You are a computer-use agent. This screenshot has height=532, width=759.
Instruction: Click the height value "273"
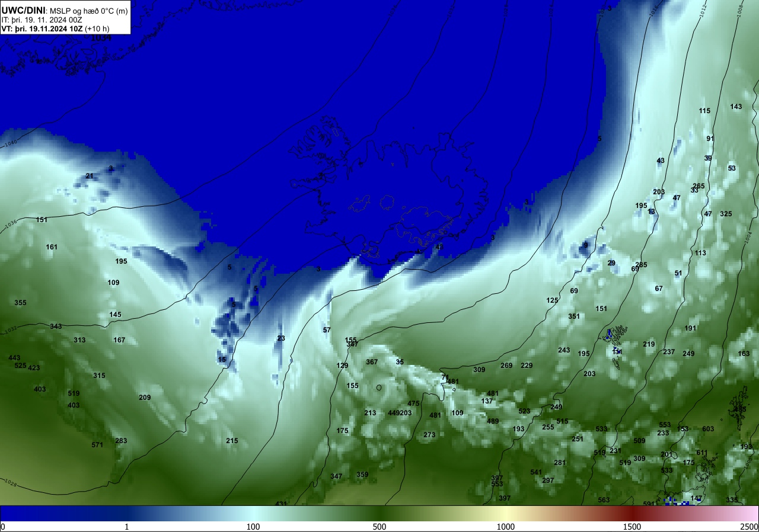(x=429, y=435)
